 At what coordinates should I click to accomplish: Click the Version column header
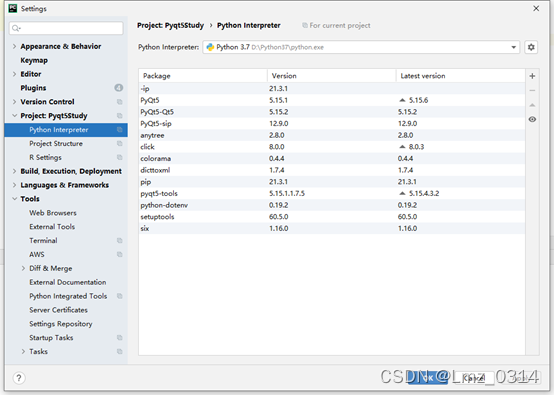(331, 76)
